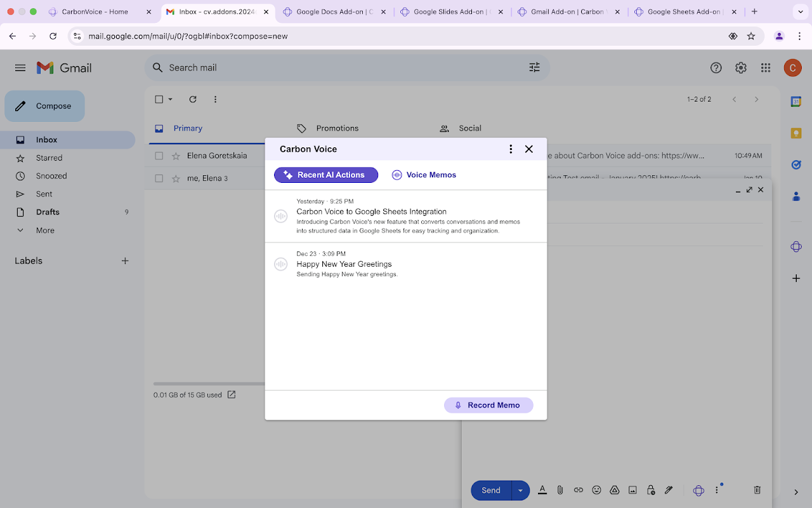Open Google apps grid launcher
This screenshot has height=508, width=812.
click(766, 68)
